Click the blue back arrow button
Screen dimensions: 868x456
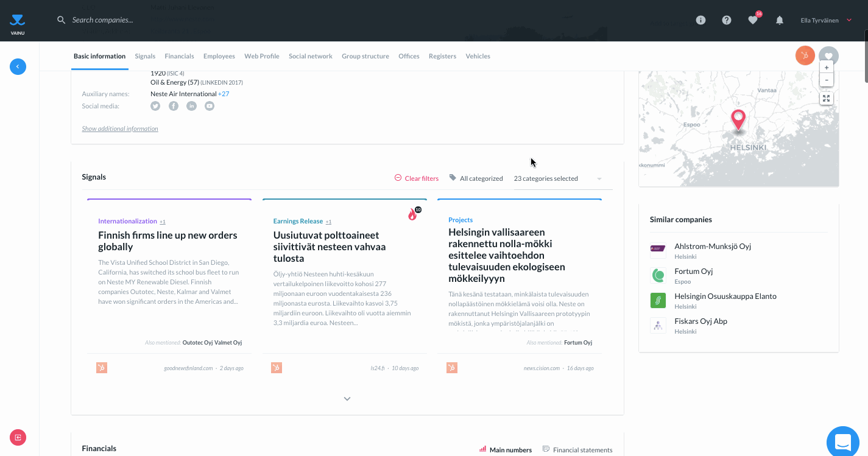point(18,66)
